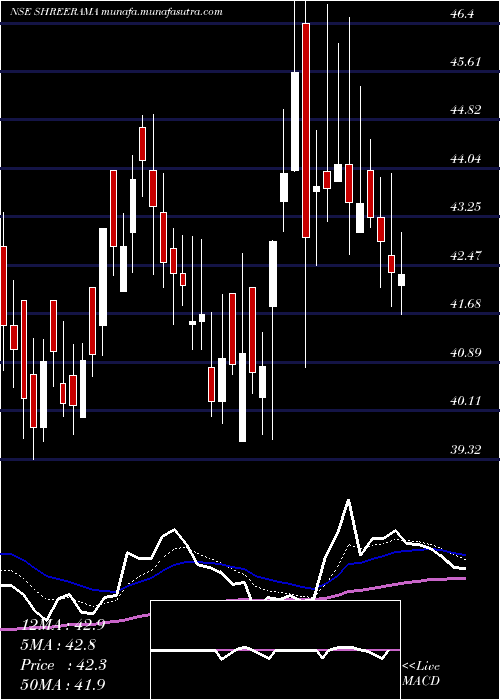Click the '<<Live MACD' label
Viewport: 500px width, 700px height.
click(421, 674)
